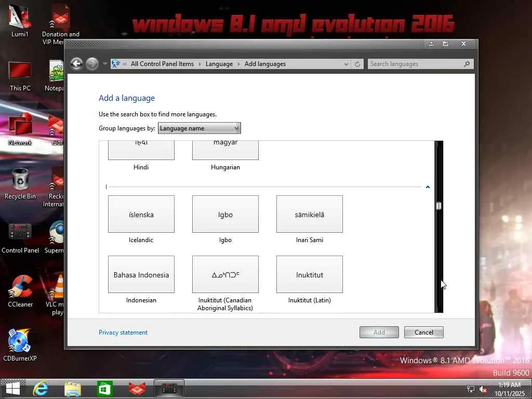Open the Recycle Bin desktop icon

point(20,184)
